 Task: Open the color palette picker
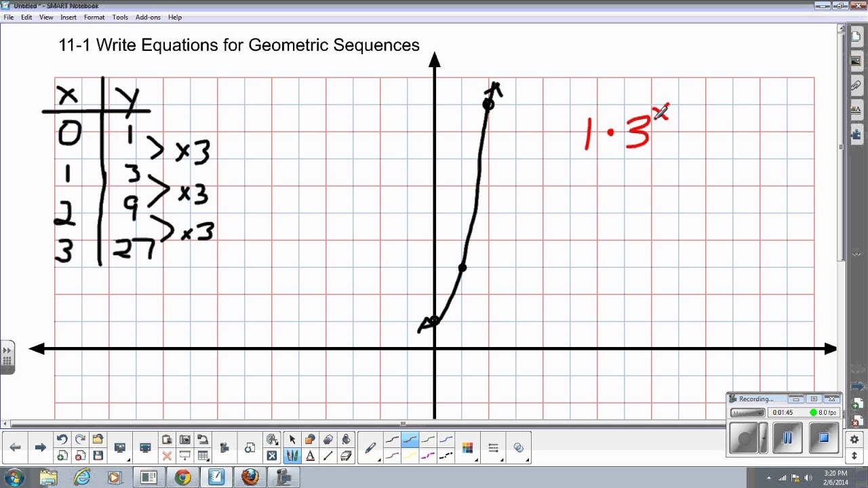coord(467,447)
